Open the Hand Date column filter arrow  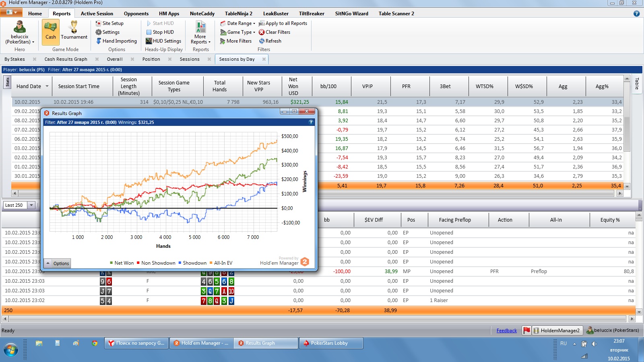pyautogui.click(x=47, y=86)
